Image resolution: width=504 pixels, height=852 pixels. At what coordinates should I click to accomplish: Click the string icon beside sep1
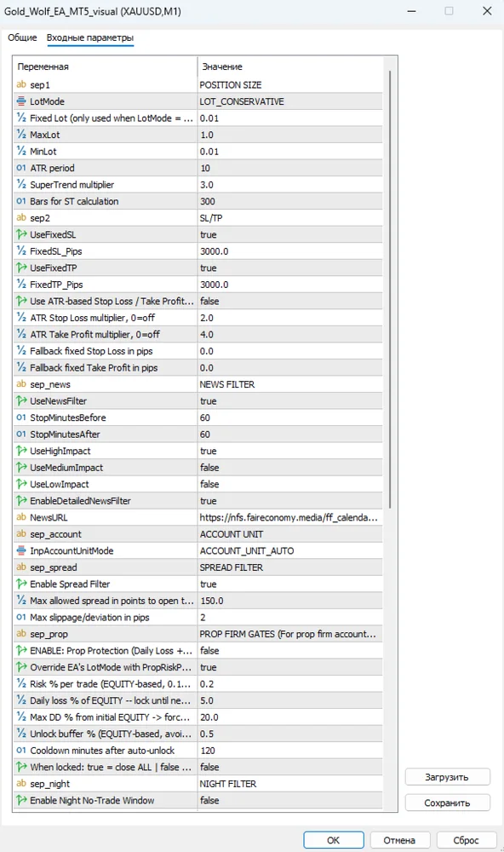point(21,84)
